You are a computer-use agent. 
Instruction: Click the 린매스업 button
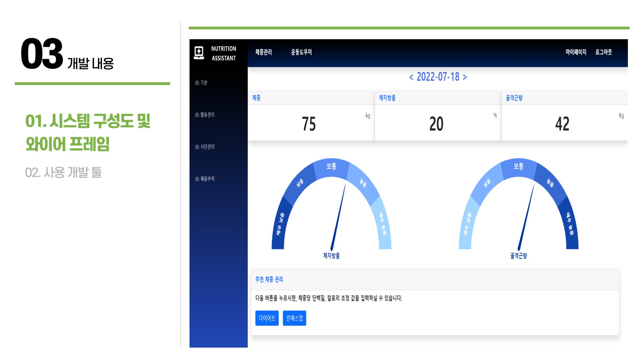(294, 318)
